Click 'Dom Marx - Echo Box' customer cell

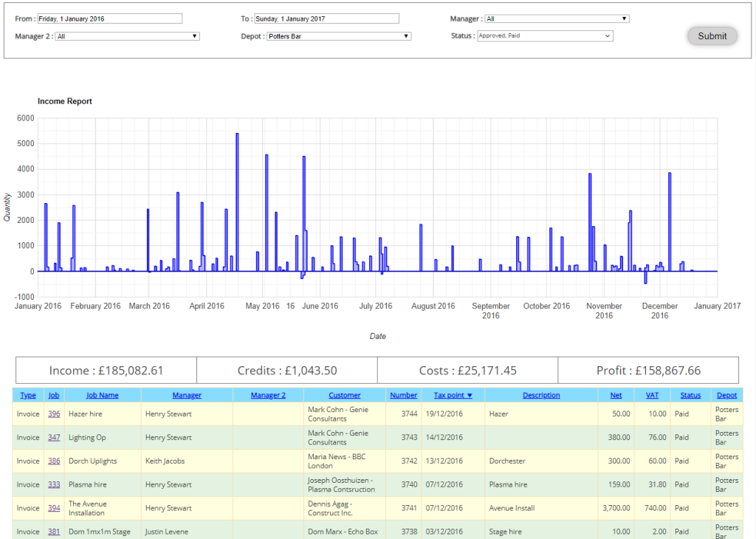pos(345,531)
